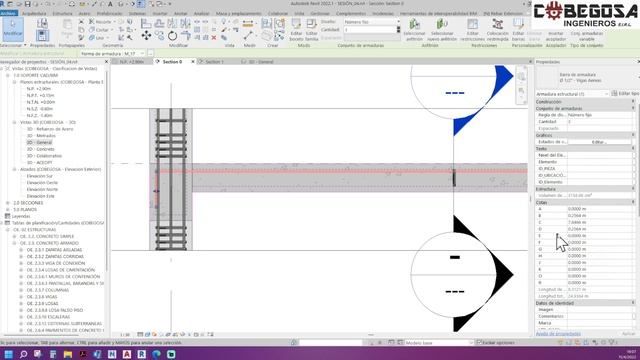Select the Modificar tool in the ribbon
640x360 pixels.
[13, 29]
